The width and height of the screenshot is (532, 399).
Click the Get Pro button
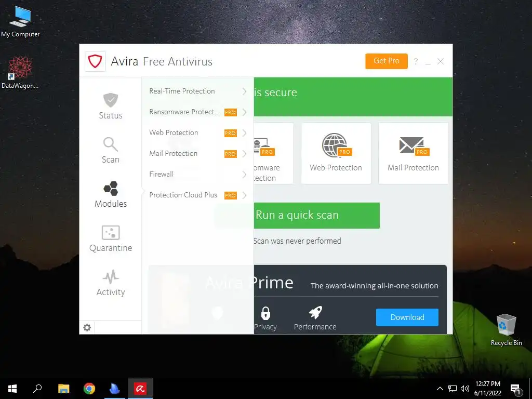[x=387, y=61]
